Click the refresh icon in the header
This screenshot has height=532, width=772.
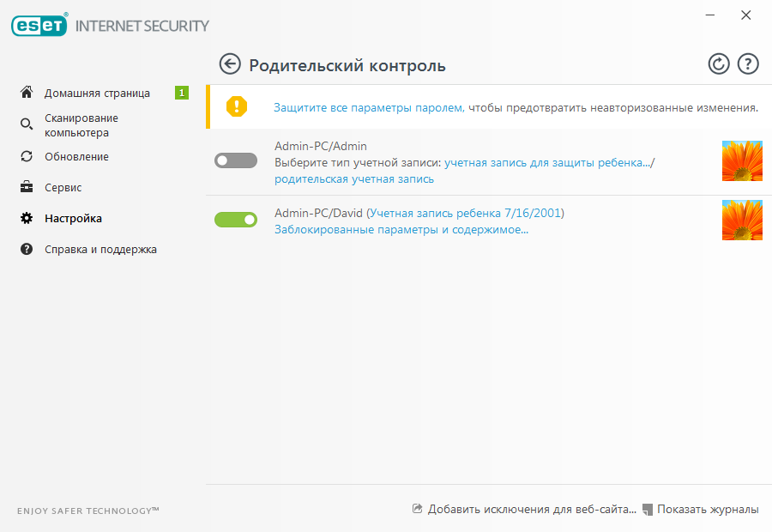pyautogui.click(x=719, y=64)
